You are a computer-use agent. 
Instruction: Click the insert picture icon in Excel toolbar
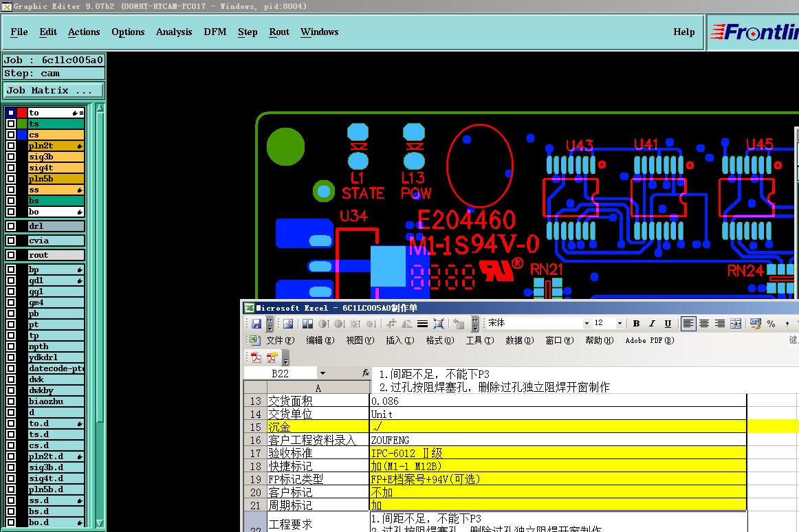tap(288, 324)
